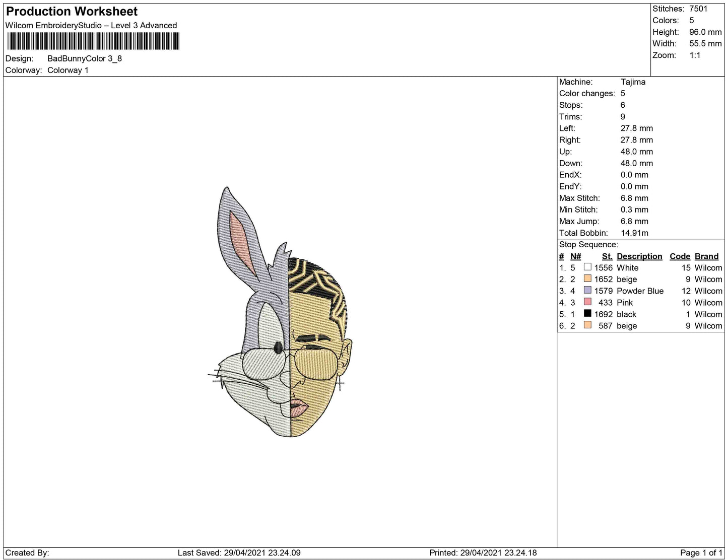Click the beige 1652 thread swatch
This screenshot has height=560, width=728.
click(x=587, y=278)
